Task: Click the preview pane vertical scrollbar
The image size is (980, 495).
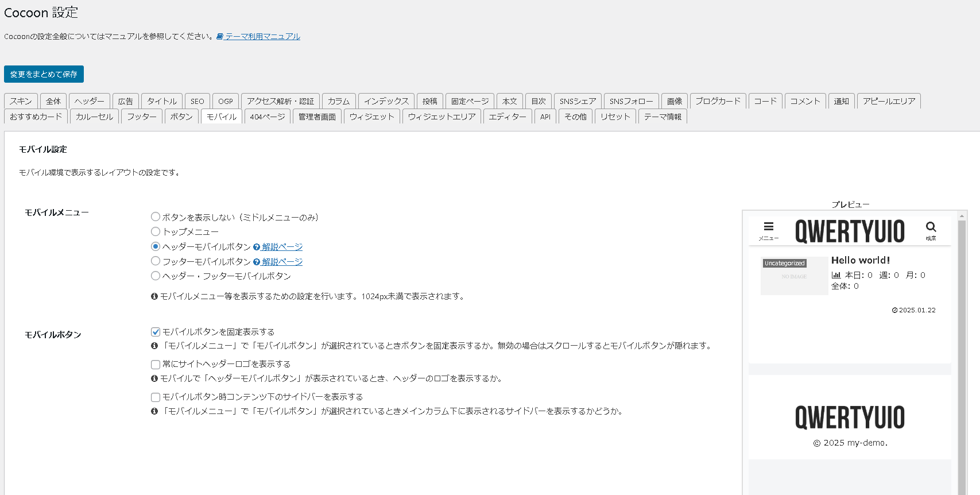Action: pos(962,353)
